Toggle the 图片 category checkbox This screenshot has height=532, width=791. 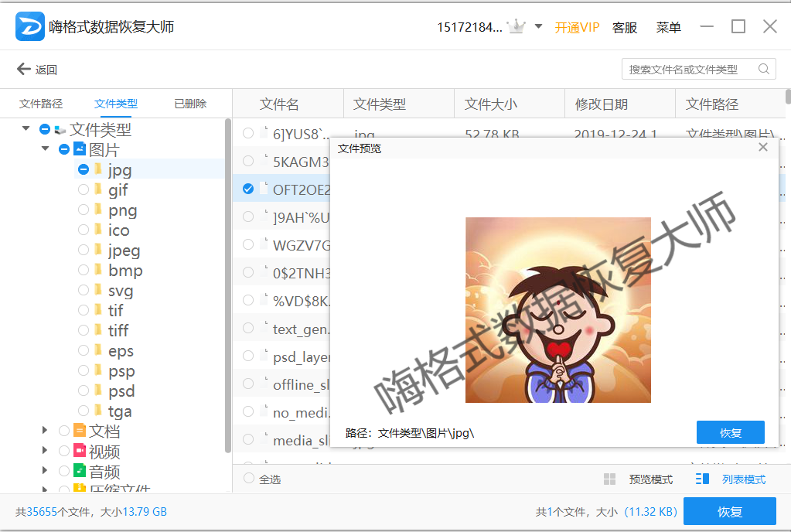[x=64, y=149]
